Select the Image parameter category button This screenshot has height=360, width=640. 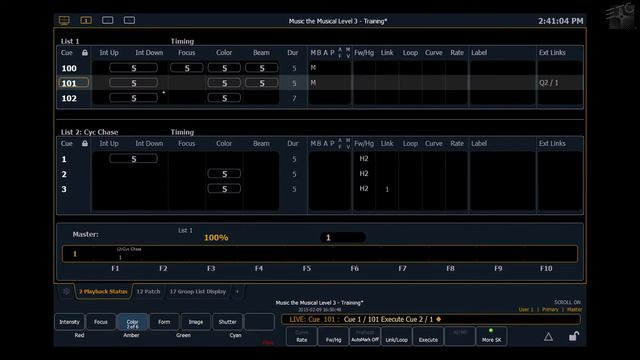click(196, 322)
